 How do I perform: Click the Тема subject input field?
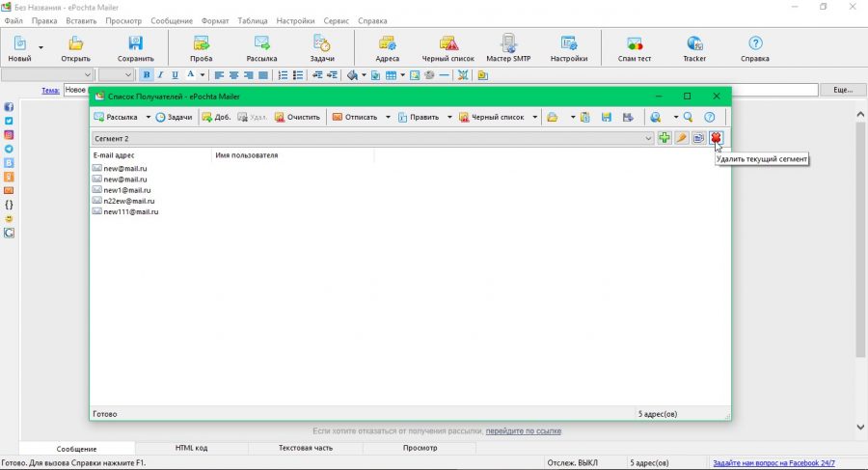(x=441, y=90)
